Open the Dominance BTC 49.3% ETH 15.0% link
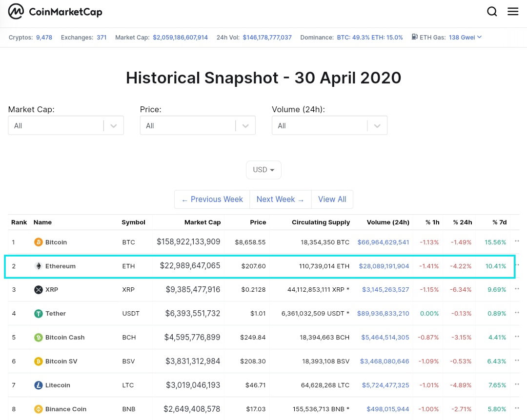This screenshot has height=420, width=527. click(370, 37)
